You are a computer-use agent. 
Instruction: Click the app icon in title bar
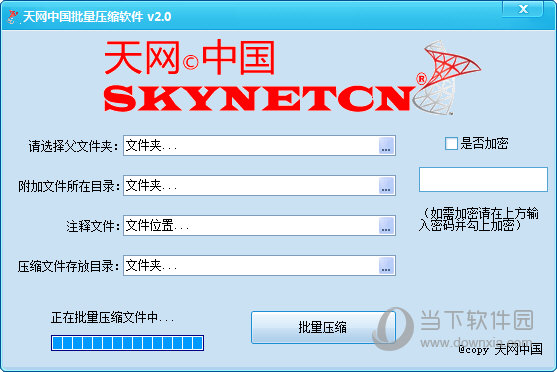(13, 17)
